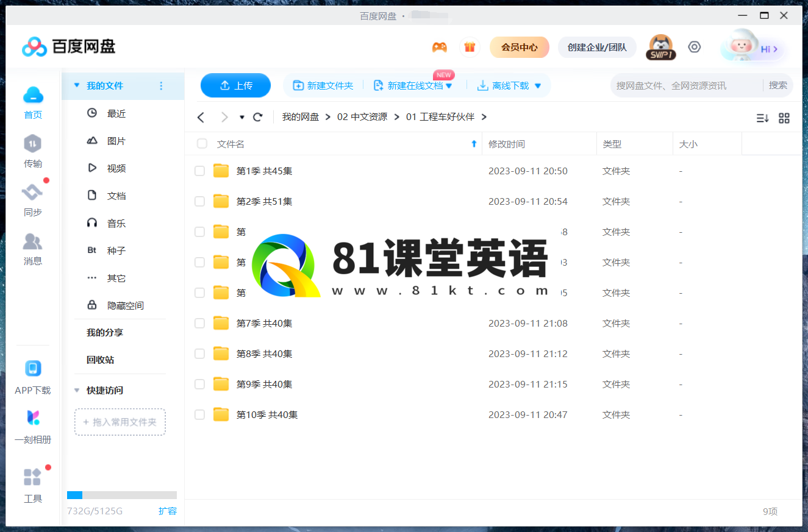Expand breadcrumb arrow after 01 工程车好伙伴
The image size is (808, 532).
click(x=484, y=117)
